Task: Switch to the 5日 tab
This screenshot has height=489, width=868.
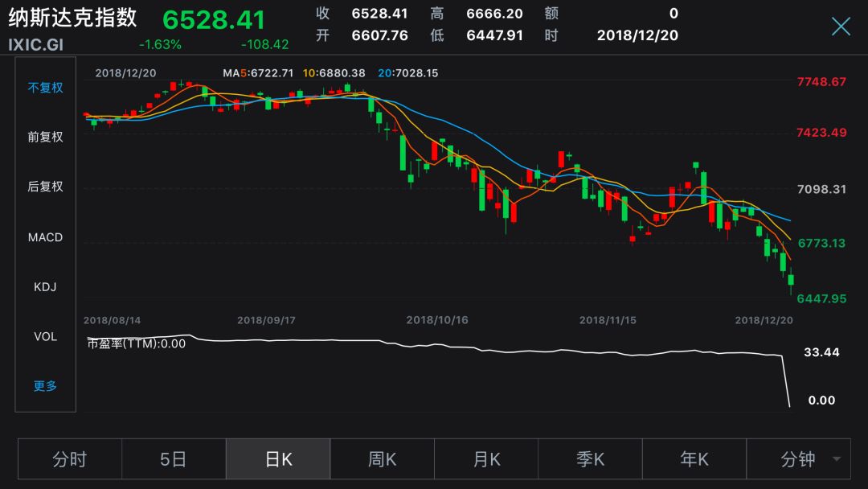Action: click(x=174, y=458)
